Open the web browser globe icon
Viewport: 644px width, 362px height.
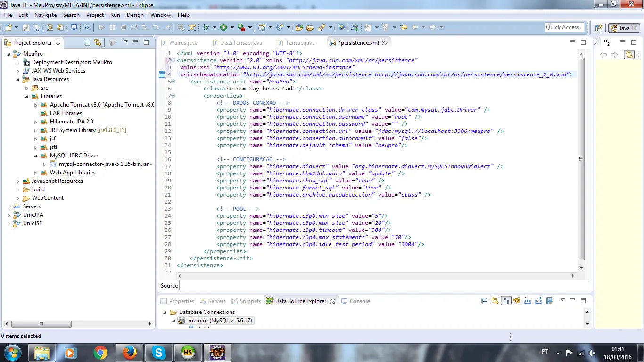tap(341, 28)
